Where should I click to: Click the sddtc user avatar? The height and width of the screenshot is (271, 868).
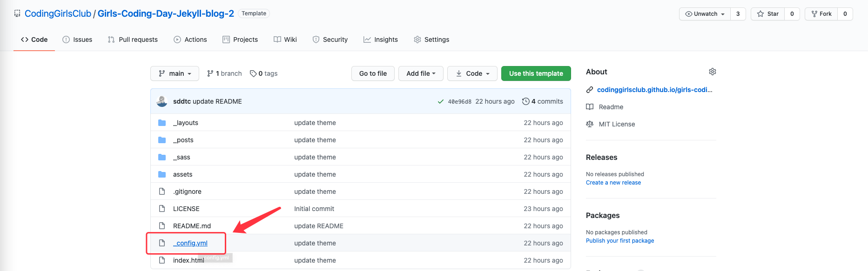162,101
